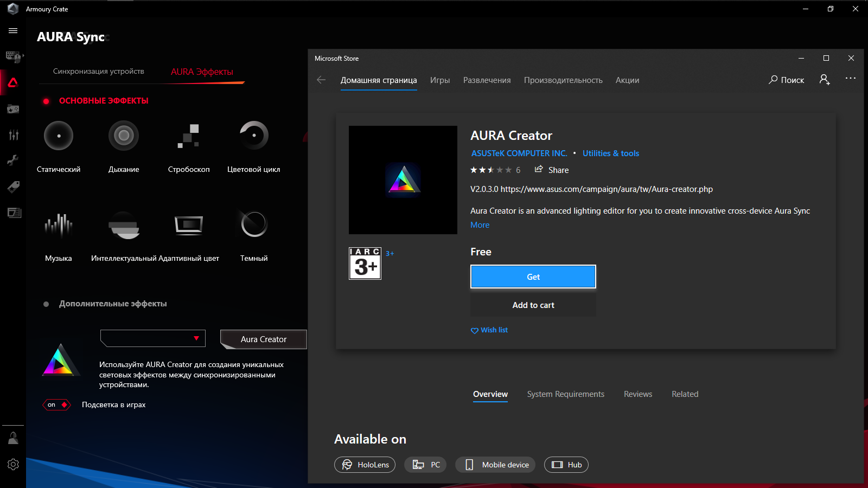The image size is (868, 488).
Task: Click the star rating for AURA Creator
Action: [x=491, y=170]
